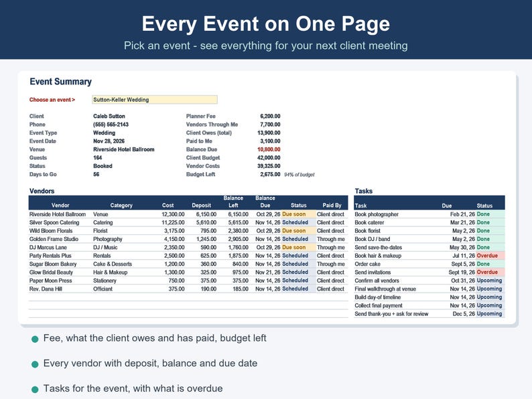Click Upcoming status for Collect final payment
532x399 pixels.
(x=489, y=305)
